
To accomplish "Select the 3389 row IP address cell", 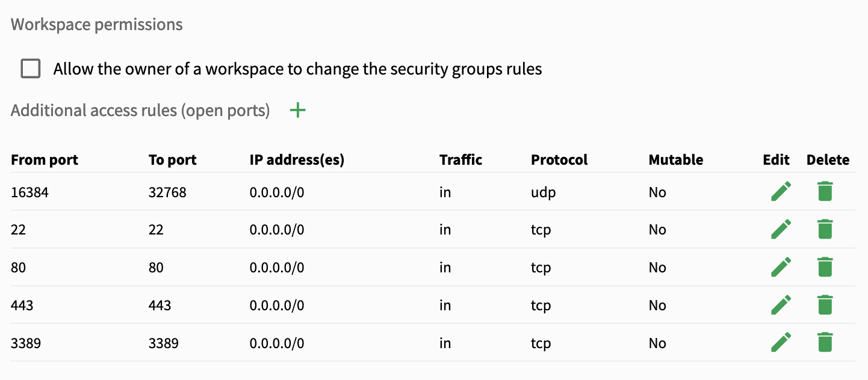I will [277, 343].
